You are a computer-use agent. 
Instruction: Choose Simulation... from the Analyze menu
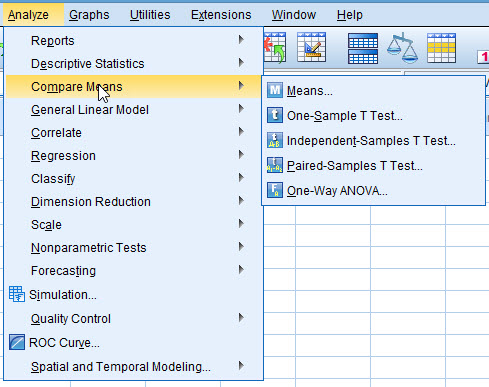133,295
